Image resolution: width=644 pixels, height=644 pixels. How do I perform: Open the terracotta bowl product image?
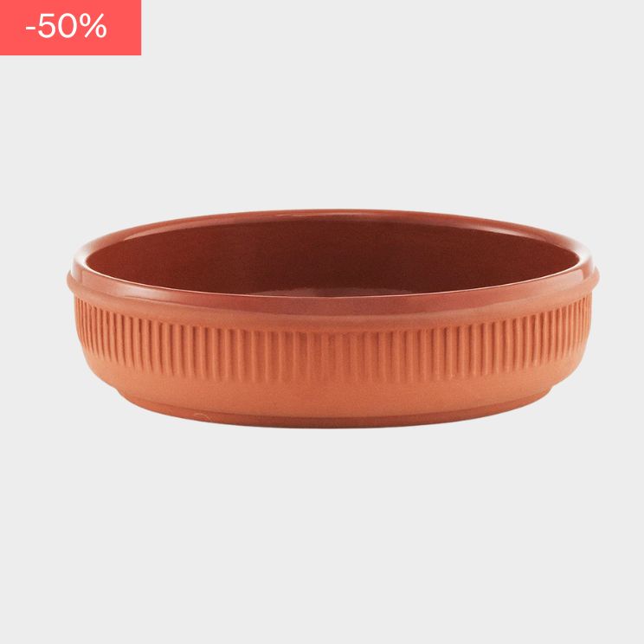(x=332, y=319)
